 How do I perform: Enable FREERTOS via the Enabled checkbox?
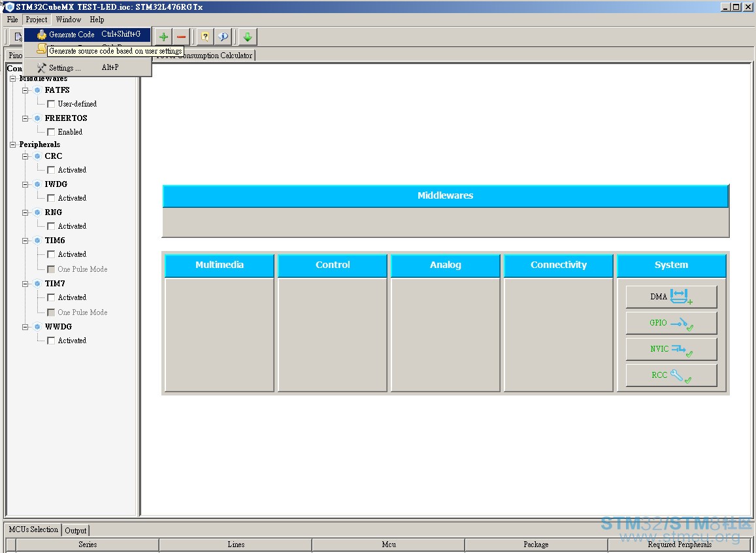click(51, 132)
